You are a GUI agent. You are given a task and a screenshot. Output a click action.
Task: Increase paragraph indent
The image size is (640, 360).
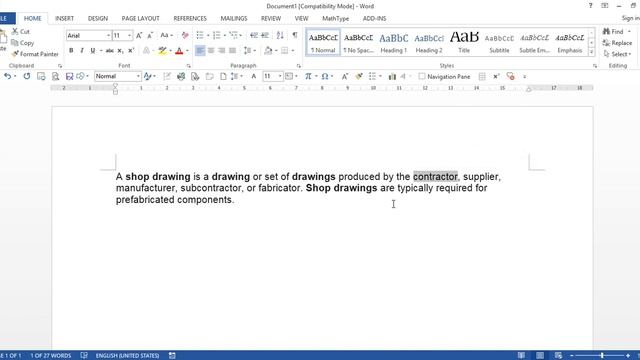click(x=264, y=36)
